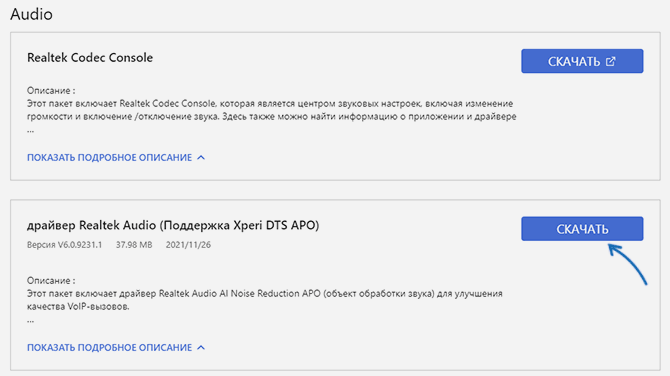The width and height of the screenshot is (670, 376).
Task: Select the Realtek Codec Console title
Action: [x=90, y=58]
